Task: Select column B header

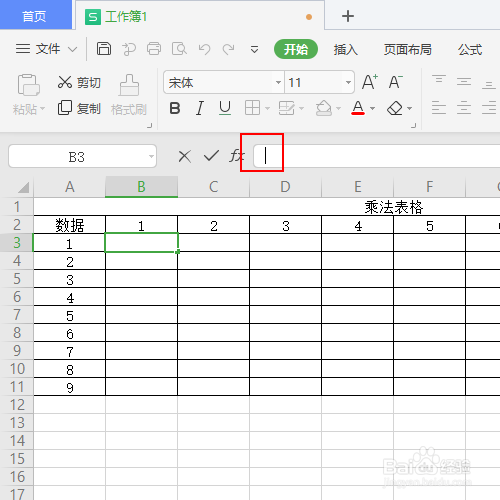Action: (141, 187)
